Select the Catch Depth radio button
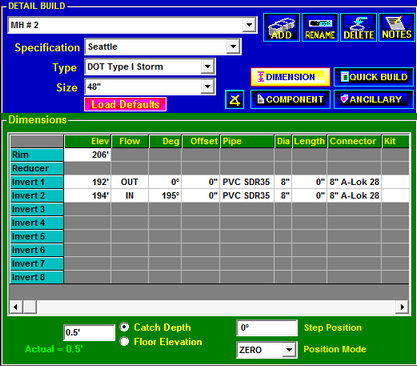This screenshot has width=417, height=366. coord(124,327)
